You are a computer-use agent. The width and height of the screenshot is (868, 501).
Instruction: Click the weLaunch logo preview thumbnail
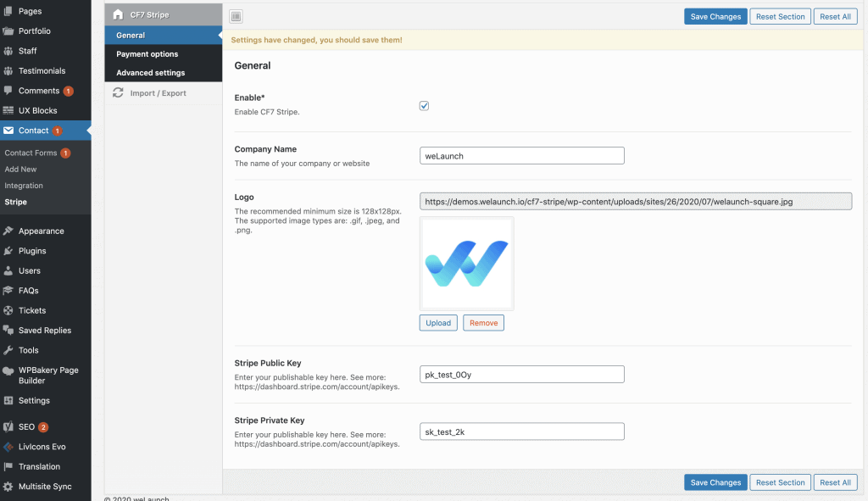click(466, 264)
